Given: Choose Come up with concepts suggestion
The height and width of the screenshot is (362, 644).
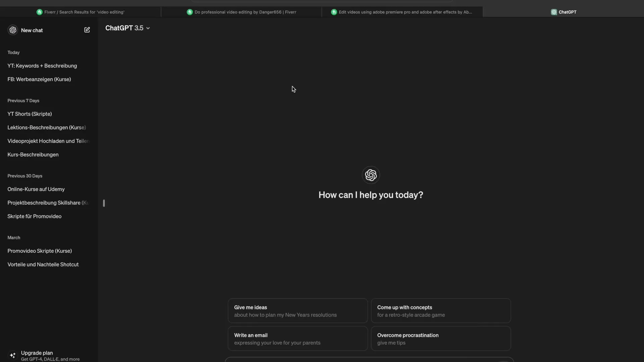Looking at the screenshot, I should point(441,311).
